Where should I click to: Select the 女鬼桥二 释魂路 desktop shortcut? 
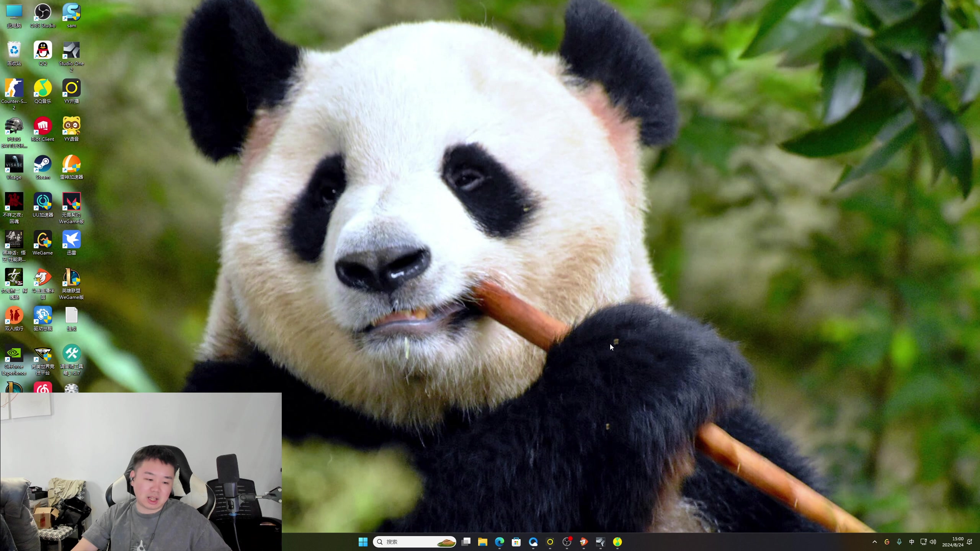tap(14, 284)
